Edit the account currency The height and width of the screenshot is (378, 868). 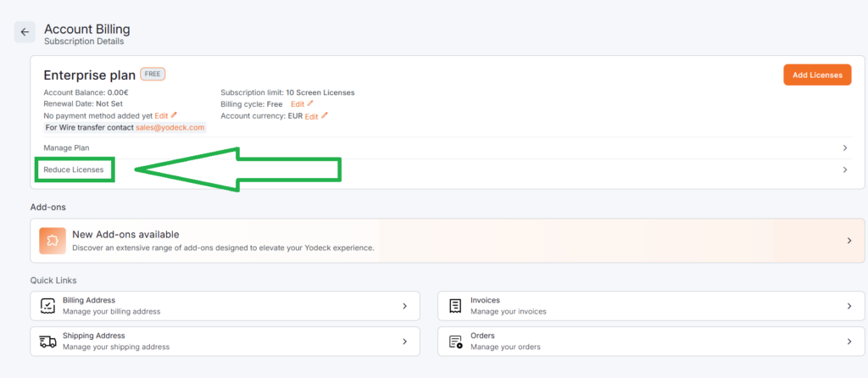coord(311,116)
